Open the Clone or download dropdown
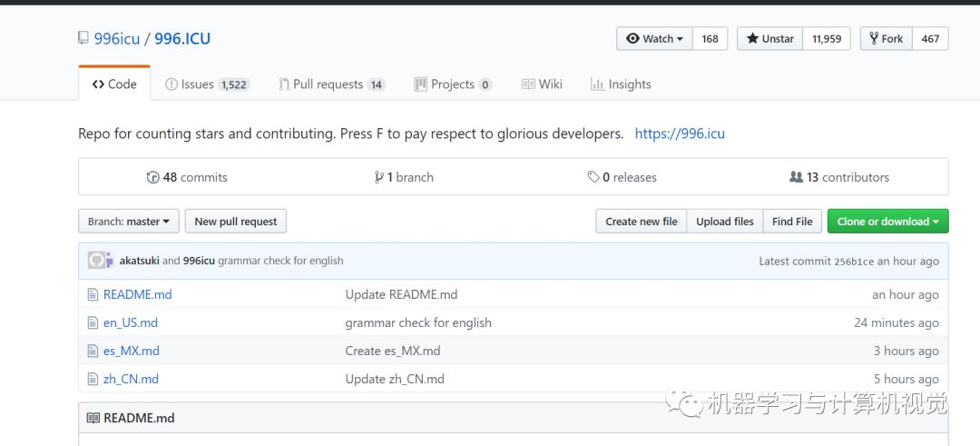Viewport: 980px width, 446px height. point(887,222)
